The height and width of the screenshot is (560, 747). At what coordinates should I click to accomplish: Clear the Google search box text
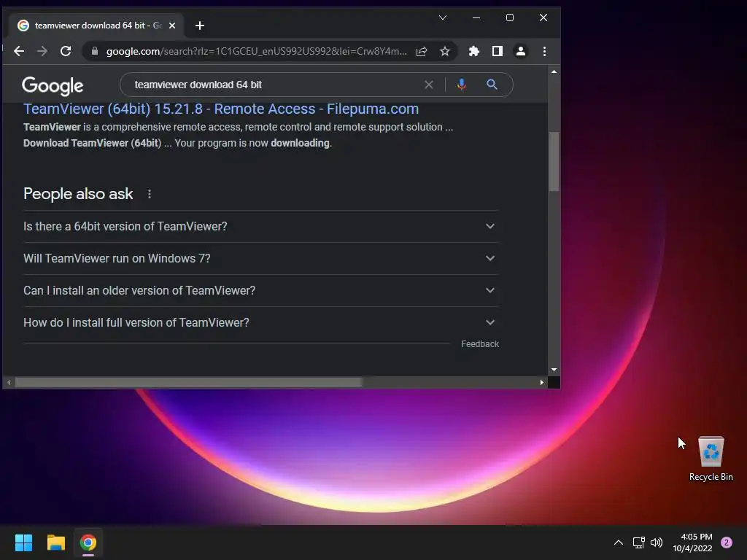(x=429, y=85)
